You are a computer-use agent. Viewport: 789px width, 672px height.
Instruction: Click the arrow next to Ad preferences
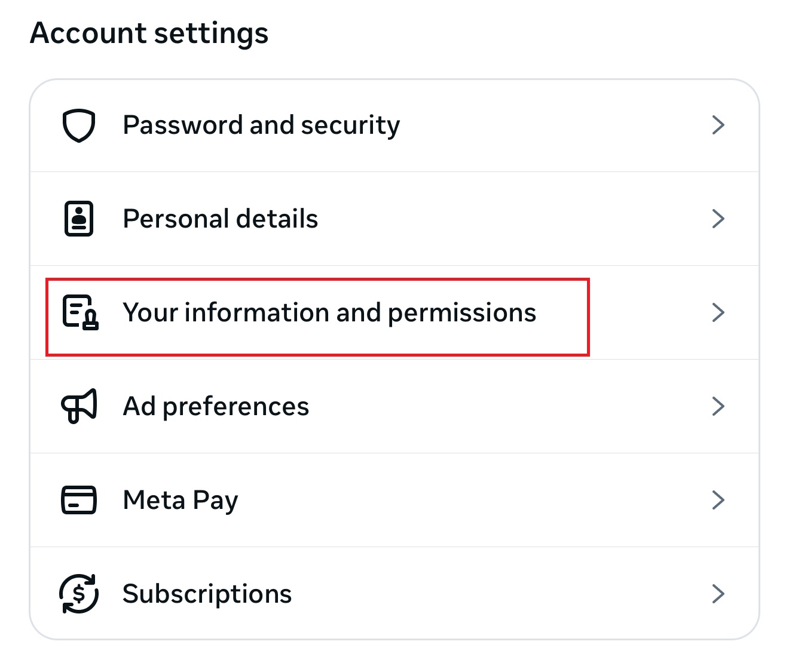718,406
